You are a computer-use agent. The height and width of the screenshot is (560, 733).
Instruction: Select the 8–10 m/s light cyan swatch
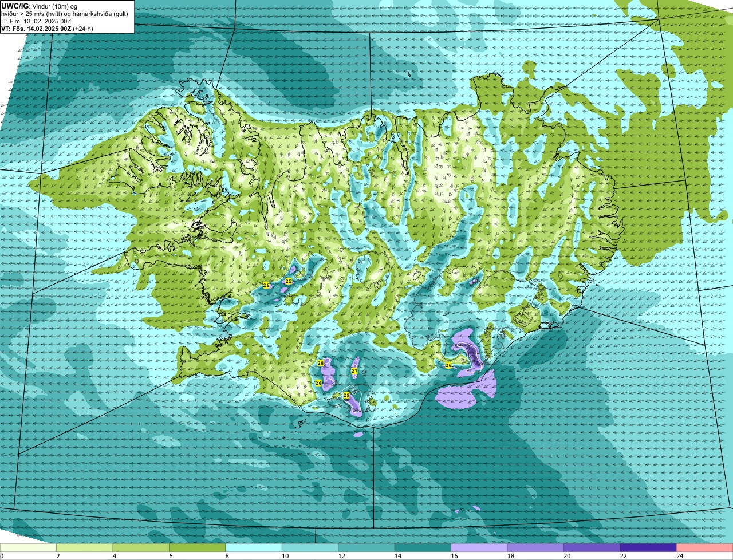point(254,547)
